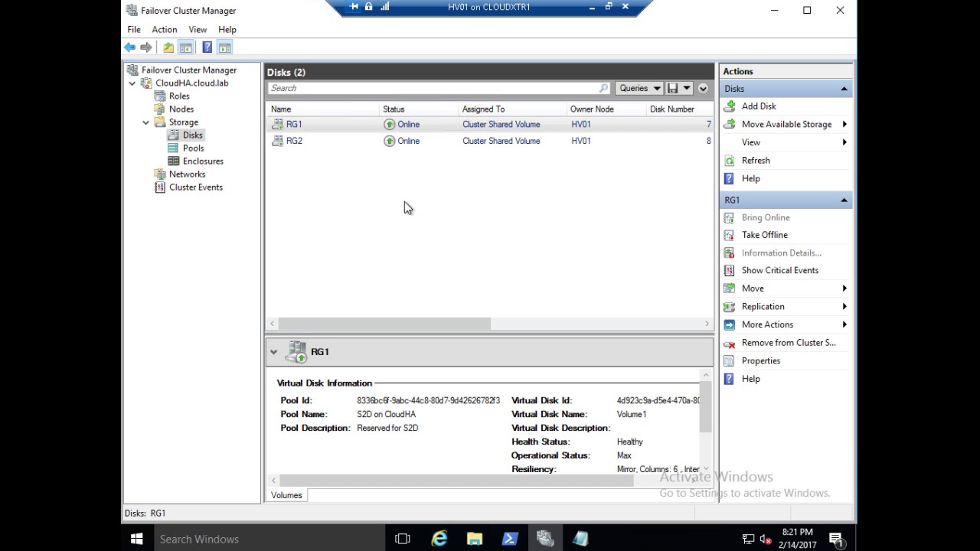This screenshot has width=980, height=551.
Task: Collapse the RG1 actions section
Action: 844,200
